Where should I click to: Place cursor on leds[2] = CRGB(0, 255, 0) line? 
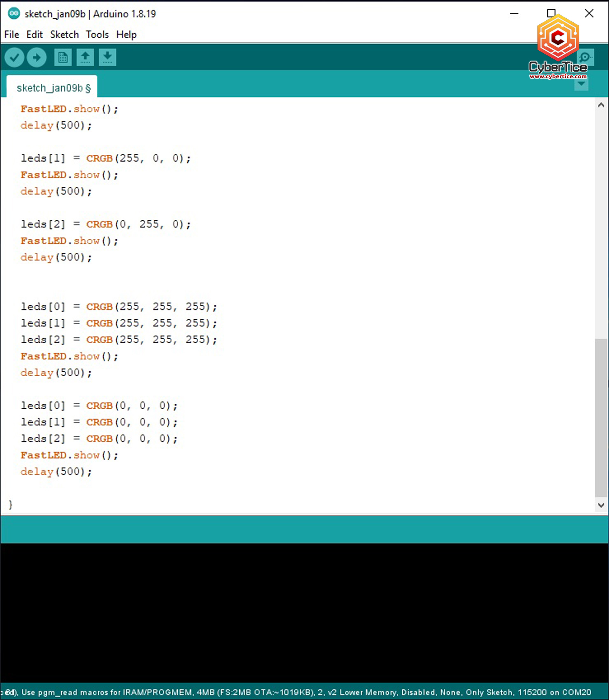(x=106, y=224)
